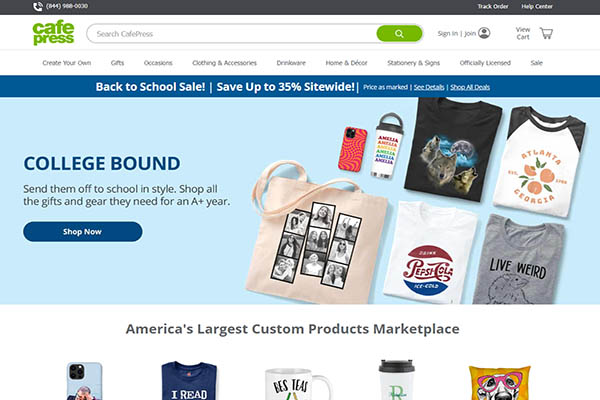The image size is (600, 400).
Task: Open the Gifts menu
Action: (x=117, y=63)
